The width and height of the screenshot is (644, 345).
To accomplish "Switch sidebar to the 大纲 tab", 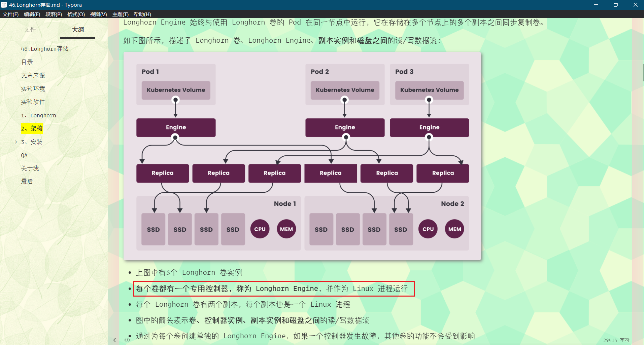I will [x=78, y=30].
